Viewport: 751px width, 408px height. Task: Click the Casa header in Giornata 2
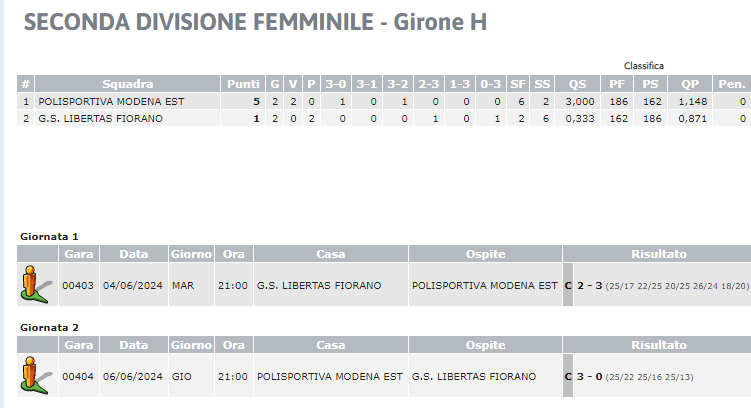click(x=330, y=345)
